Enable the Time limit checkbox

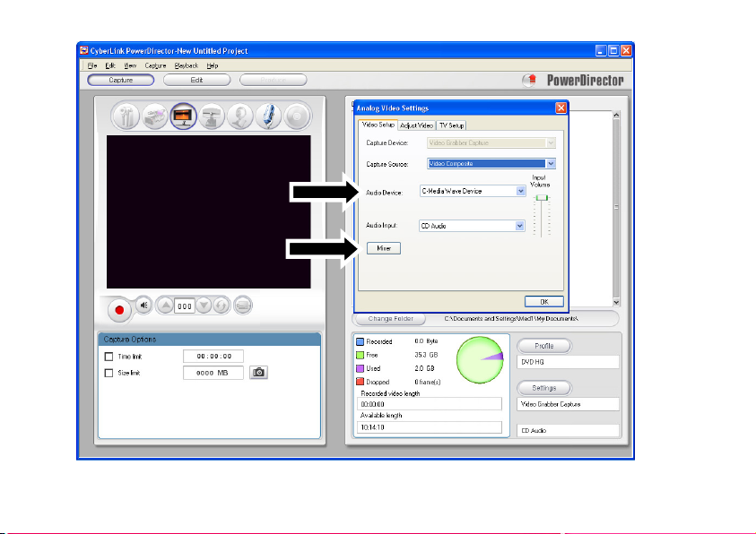pyautogui.click(x=109, y=357)
